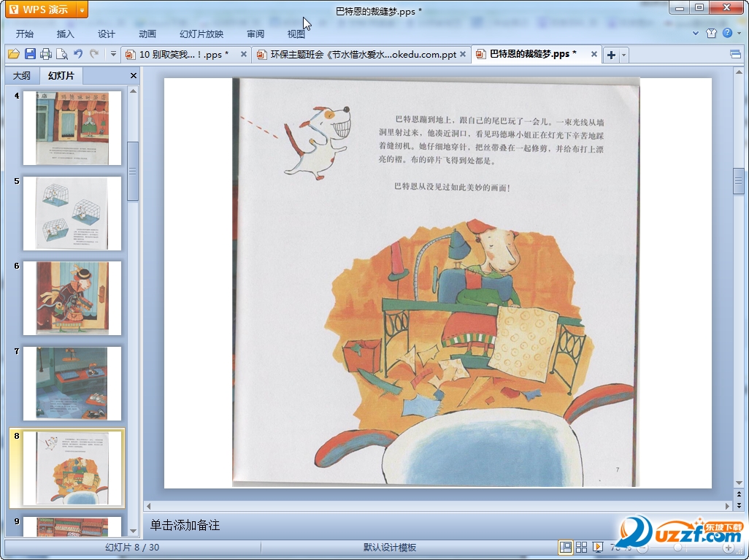Open the 审阅 ribbon tab
This screenshot has height=560, width=749.
pos(256,34)
